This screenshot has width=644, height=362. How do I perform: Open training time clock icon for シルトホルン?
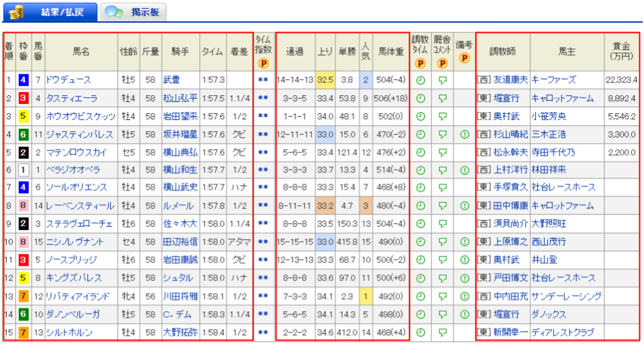[420, 333]
